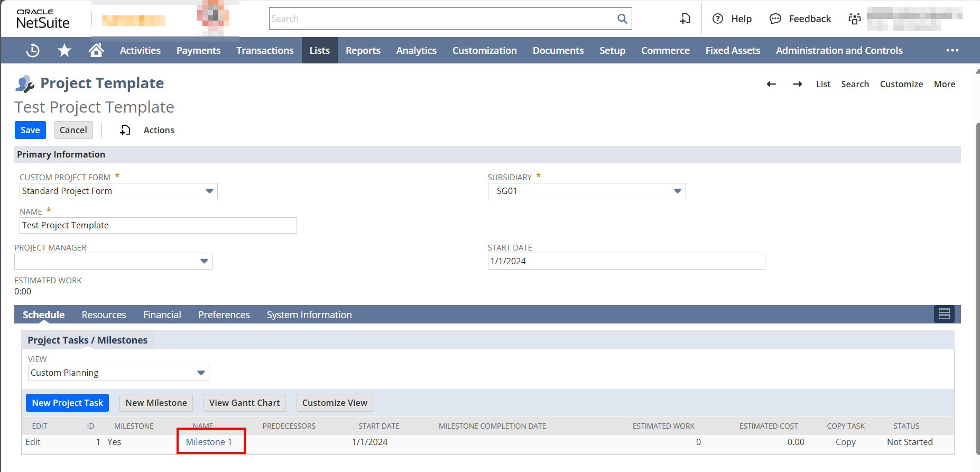Viewport: 980px width, 472px height.
Task: Open the View dropdown under Project Tasks
Action: pos(201,373)
